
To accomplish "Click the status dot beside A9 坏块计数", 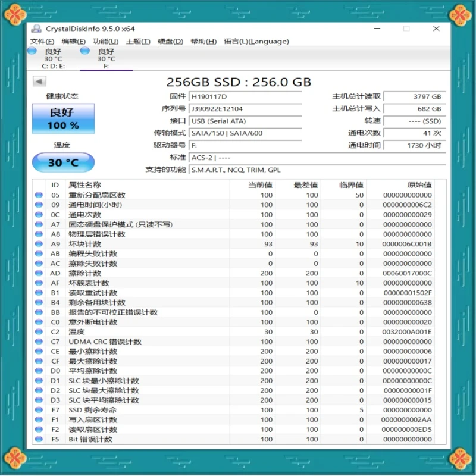I will 40,244.
